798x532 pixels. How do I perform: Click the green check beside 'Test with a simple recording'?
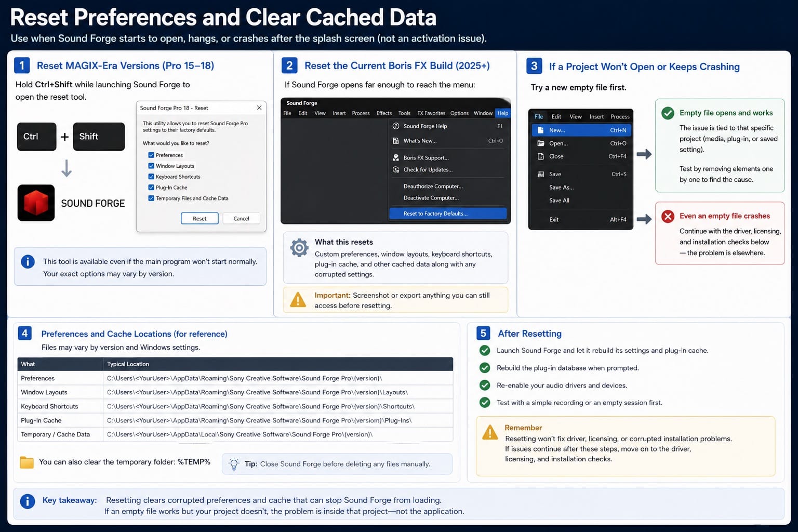485,402
